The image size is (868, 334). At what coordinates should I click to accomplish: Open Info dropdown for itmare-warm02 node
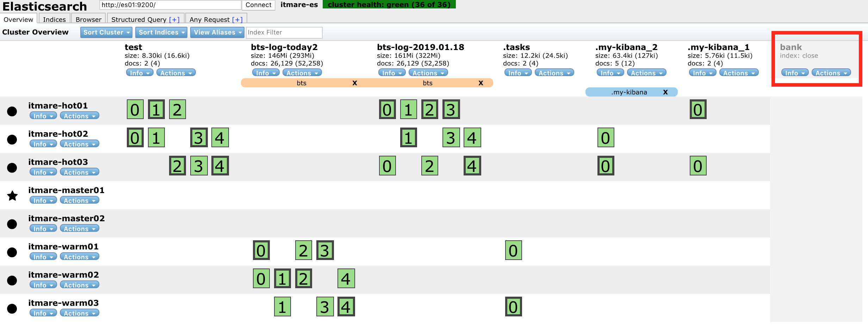(x=43, y=285)
